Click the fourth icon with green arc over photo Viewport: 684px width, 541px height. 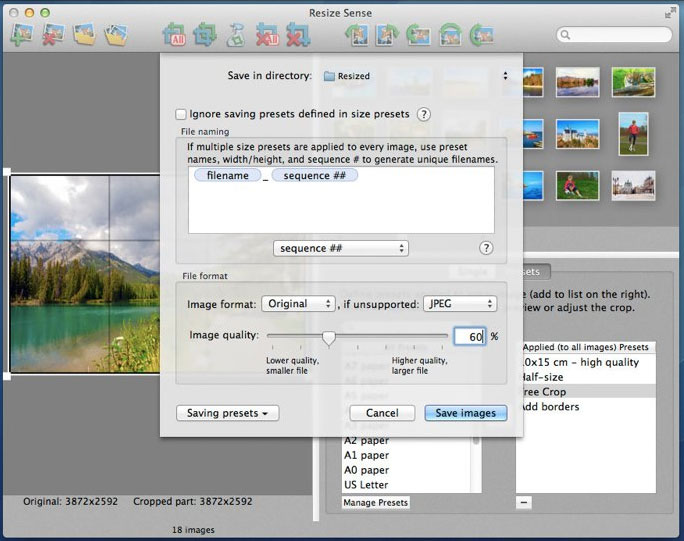[450, 35]
